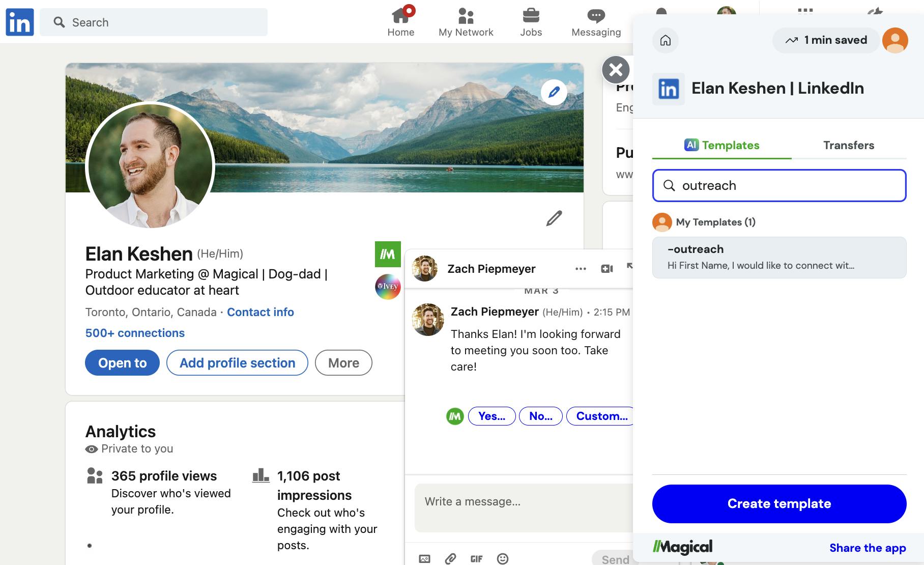The image size is (924, 565).
Task: Focus the LinkedIn Search field
Action: point(154,22)
